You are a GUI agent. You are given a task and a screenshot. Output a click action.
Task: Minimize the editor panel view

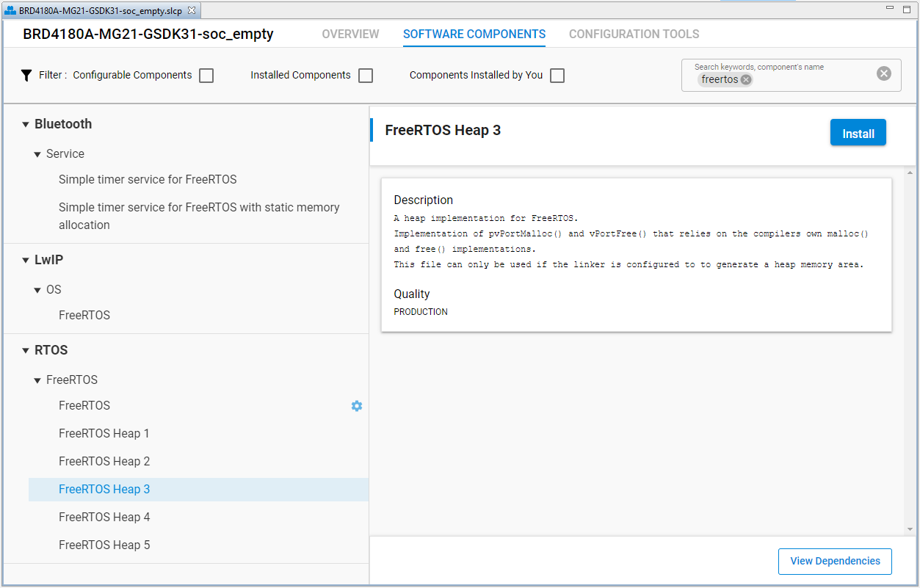click(889, 8)
